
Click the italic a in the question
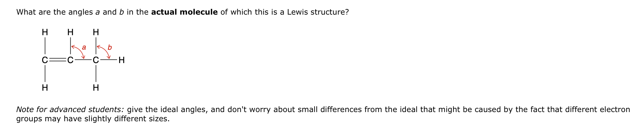click(x=98, y=12)
